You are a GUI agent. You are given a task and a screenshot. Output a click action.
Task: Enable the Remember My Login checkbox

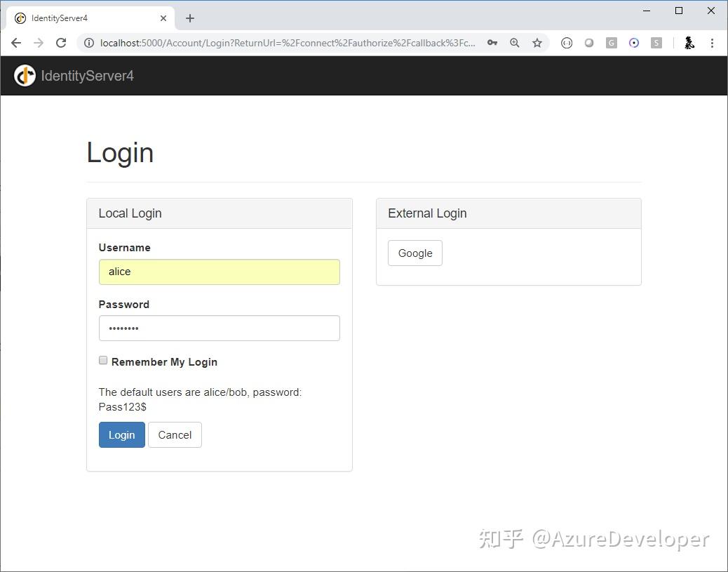tap(103, 359)
